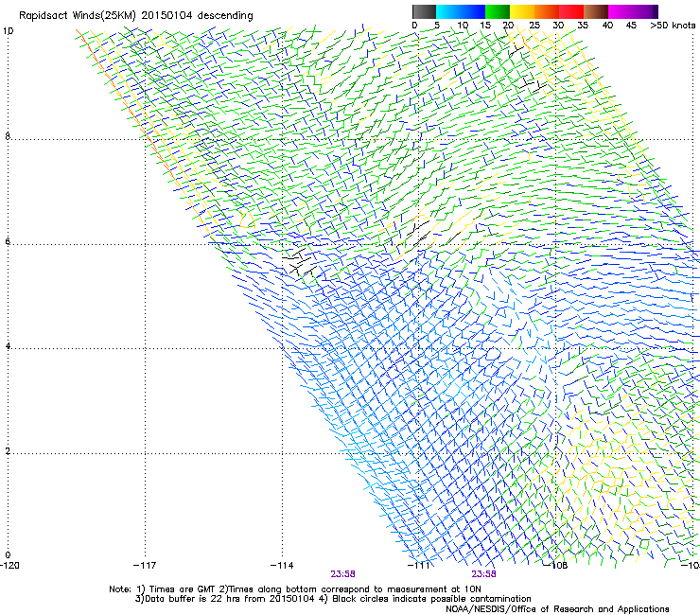Click the orange 25-30 knots legend swatch

click(547, 11)
